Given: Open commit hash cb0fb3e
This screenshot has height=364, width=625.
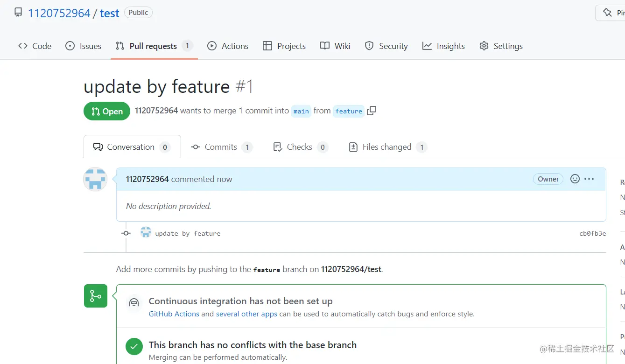Looking at the screenshot, I should tap(592, 233).
